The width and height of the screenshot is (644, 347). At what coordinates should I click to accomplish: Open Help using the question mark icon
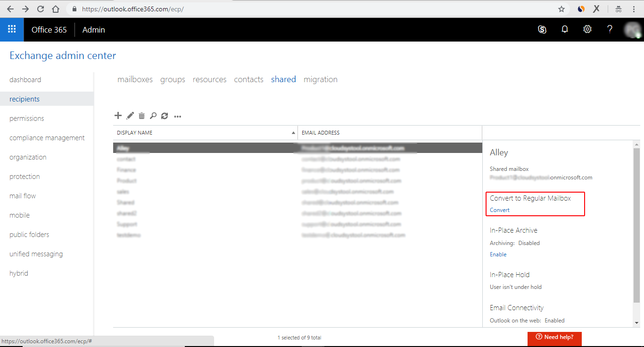[610, 29]
